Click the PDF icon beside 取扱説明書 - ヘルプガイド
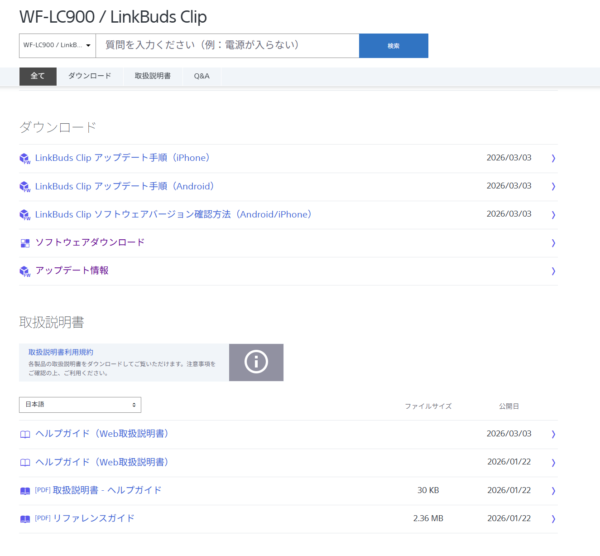The height and width of the screenshot is (556, 600). [25, 491]
